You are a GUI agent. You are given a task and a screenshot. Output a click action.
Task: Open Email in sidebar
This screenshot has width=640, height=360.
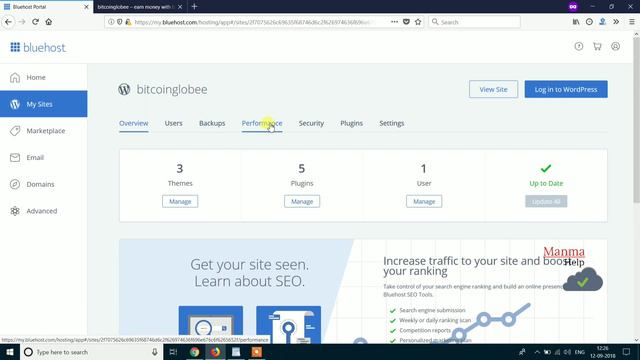tap(44, 158)
